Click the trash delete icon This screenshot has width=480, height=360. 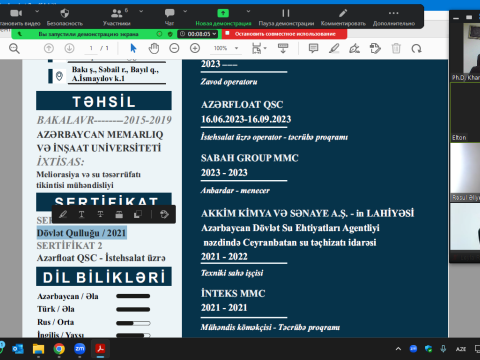pyautogui.click(x=396, y=49)
